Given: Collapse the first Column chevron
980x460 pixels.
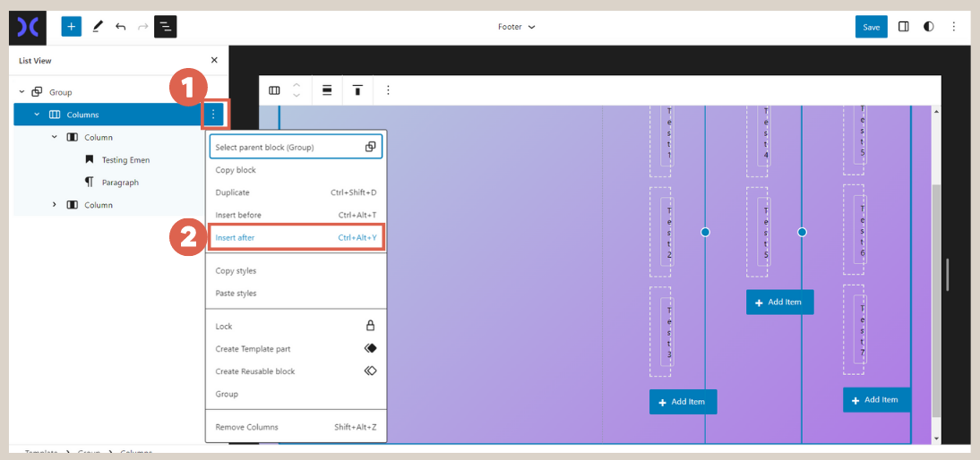Looking at the screenshot, I should [55, 137].
